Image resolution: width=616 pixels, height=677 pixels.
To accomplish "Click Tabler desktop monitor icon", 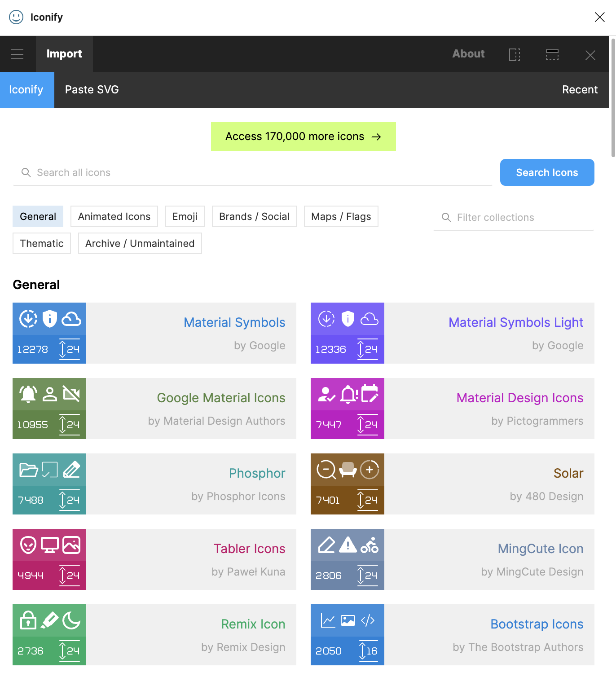I will click(x=50, y=545).
